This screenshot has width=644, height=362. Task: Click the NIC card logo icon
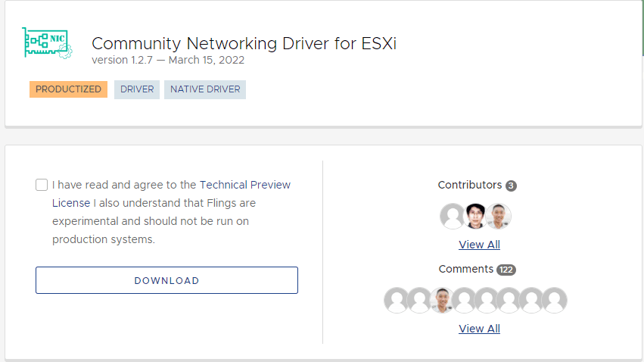pos(48,44)
